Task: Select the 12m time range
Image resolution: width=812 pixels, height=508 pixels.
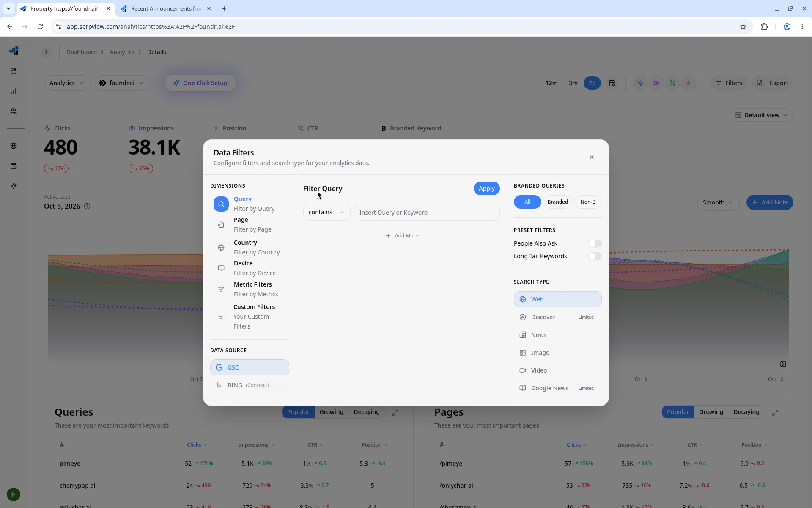Action: (551, 83)
